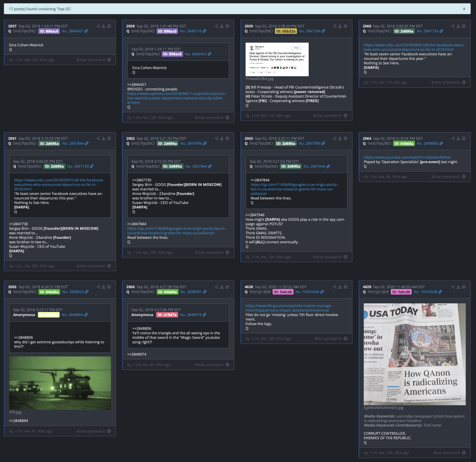The width and height of the screenshot is (476, 462).
Task: Share icon on post 4628
Action: pos(335,287)
